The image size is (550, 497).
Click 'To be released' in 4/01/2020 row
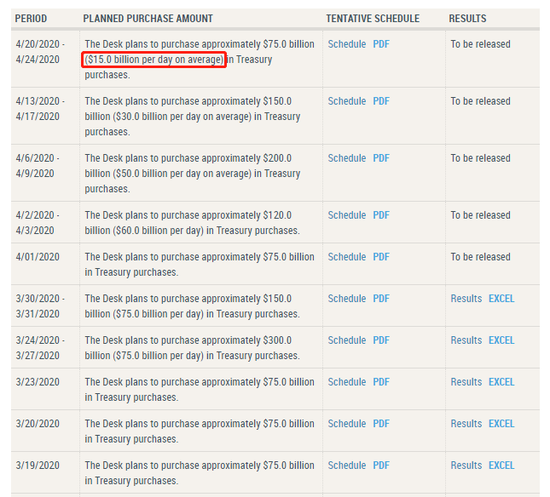(480, 257)
